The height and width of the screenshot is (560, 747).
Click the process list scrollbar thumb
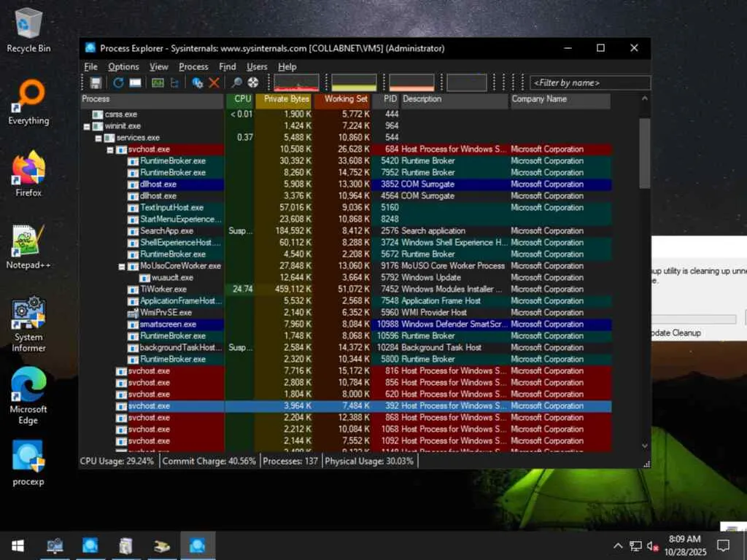coord(645,153)
